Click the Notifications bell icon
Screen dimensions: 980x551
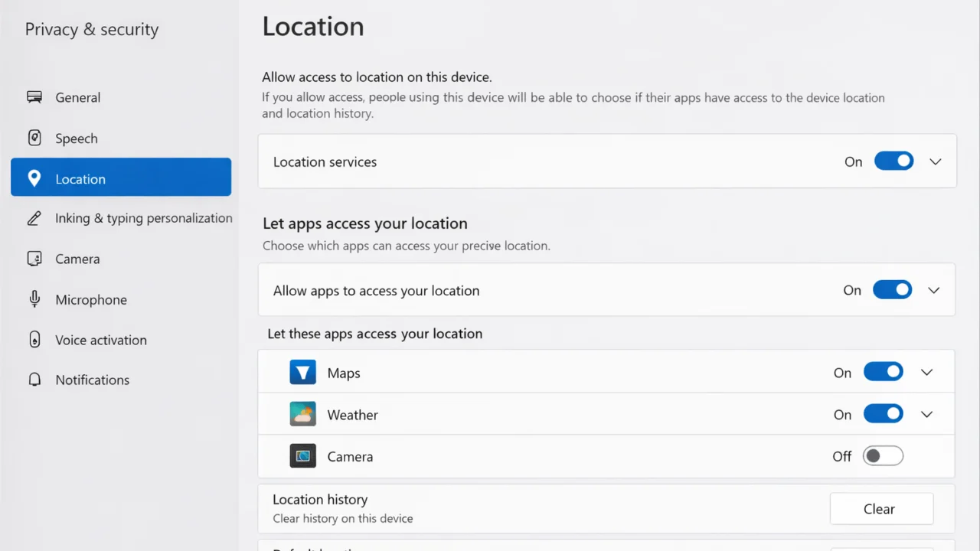click(34, 380)
